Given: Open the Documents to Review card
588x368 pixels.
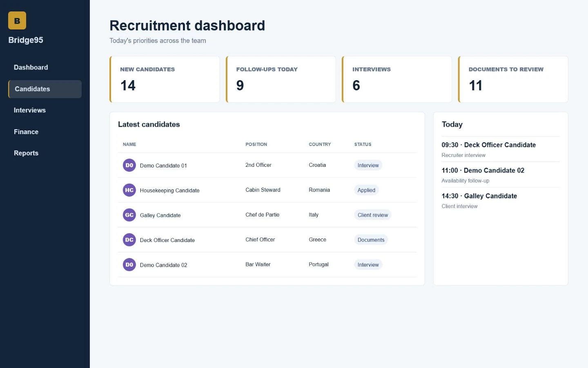Looking at the screenshot, I should click(513, 79).
